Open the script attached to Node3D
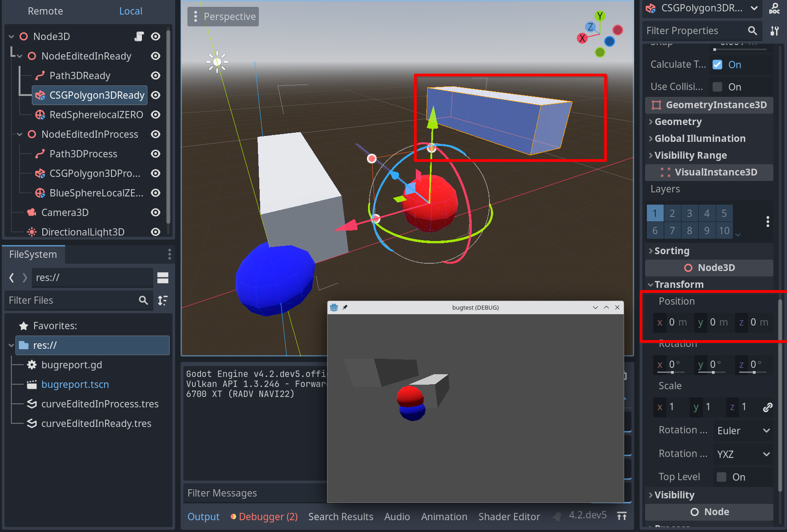787x532 pixels. (139, 36)
